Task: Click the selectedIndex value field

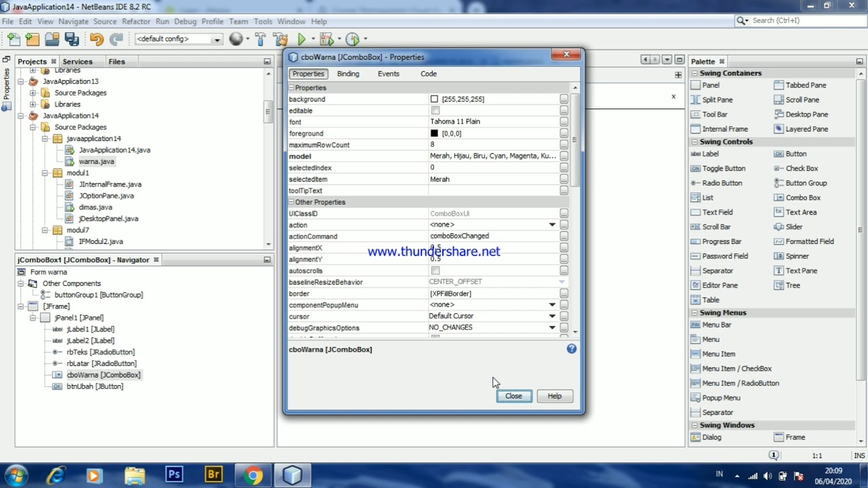Action: [492, 167]
